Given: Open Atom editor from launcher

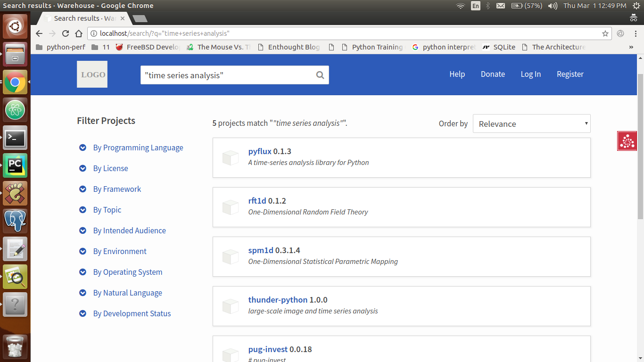Looking at the screenshot, I should [15, 110].
